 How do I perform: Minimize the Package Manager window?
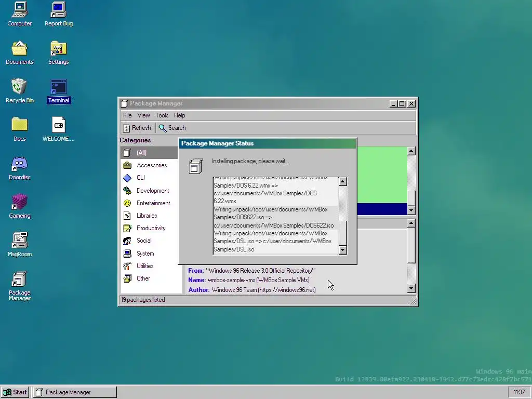pos(393,104)
